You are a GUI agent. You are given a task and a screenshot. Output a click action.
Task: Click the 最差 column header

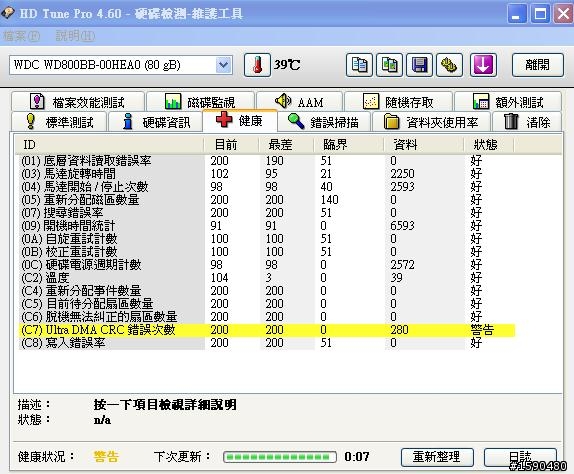[286, 145]
